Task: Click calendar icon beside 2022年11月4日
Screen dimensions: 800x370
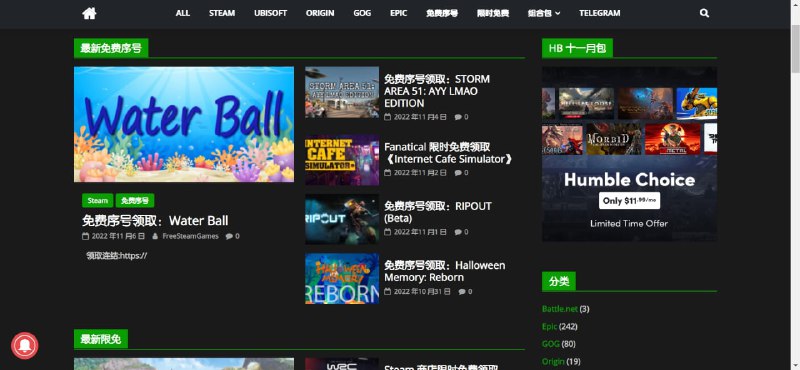Action: [387, 117]
